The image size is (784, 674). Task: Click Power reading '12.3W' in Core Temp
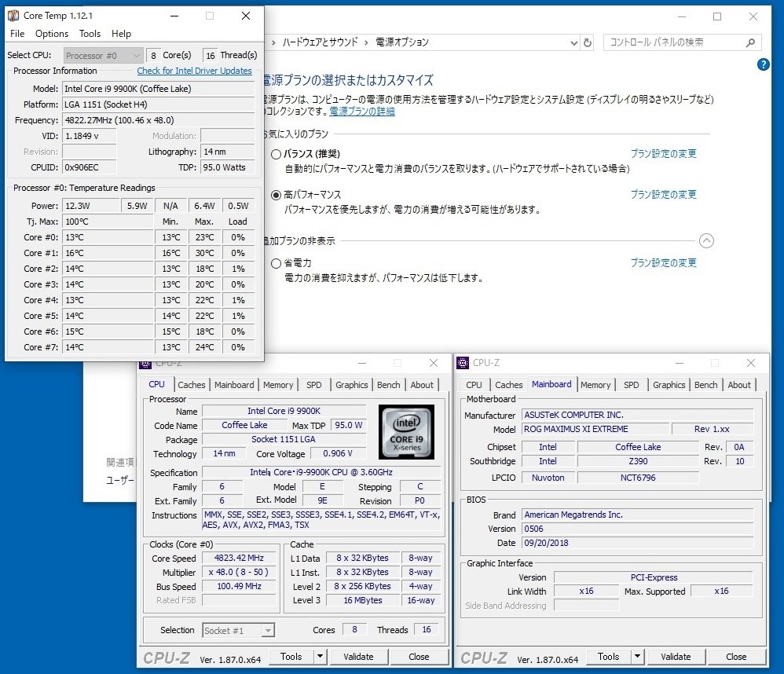point(91,206)
